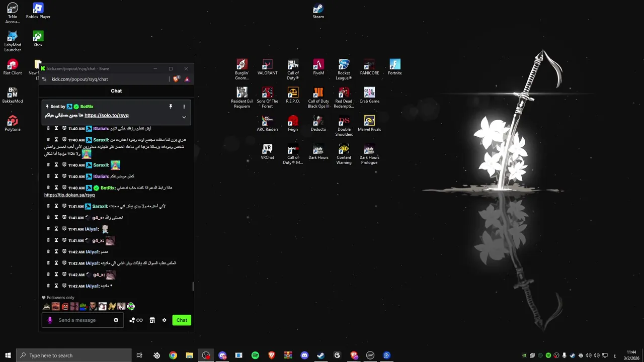Open Google Chrome from the taskbar

coord(173,355)
